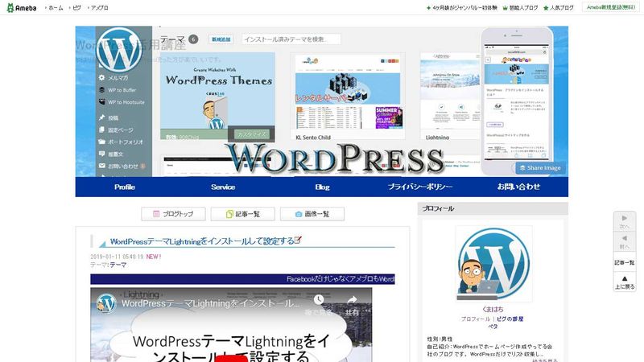The height and width of the screenshot is (362, 644).
Task: Click the 画像一覧 button above the article
Action: [x=312, y=214]
